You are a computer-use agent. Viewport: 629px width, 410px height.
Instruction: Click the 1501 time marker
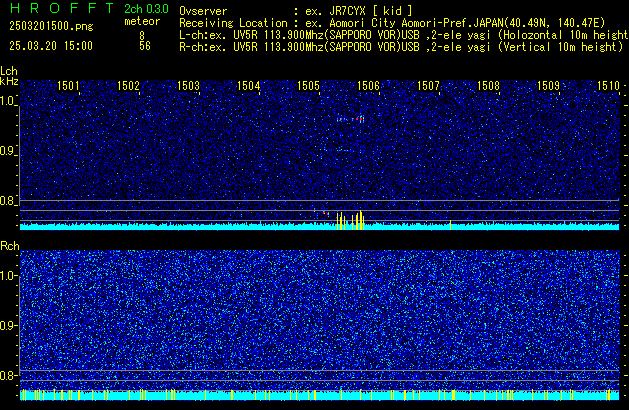(68, 86)
